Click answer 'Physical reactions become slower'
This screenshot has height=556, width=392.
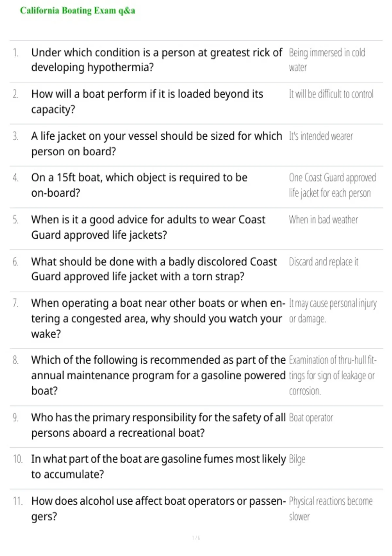(x=331, y=509)
